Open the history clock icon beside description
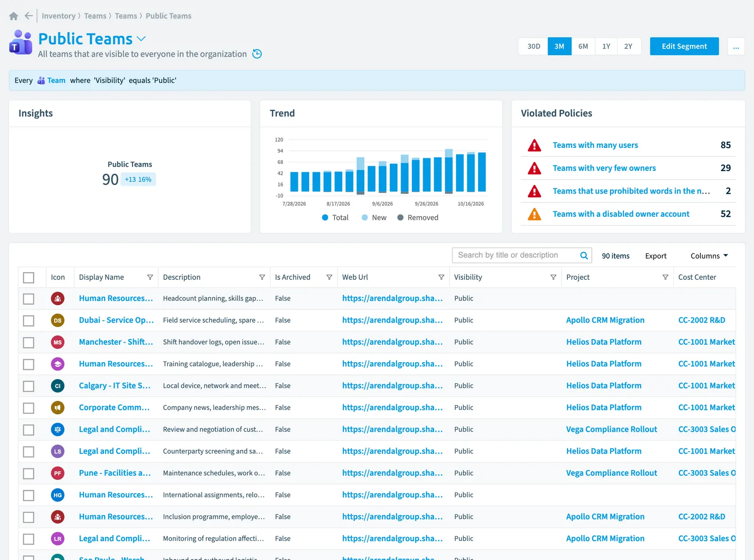This screenshot has height=560, width=754. coord(257,54)
